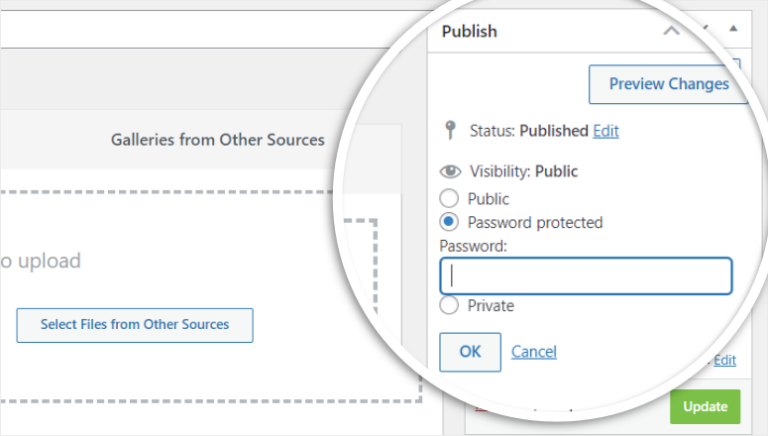The image size is (768, 436).
Task: Click Select Files from Other Sources
Action: 135,325
